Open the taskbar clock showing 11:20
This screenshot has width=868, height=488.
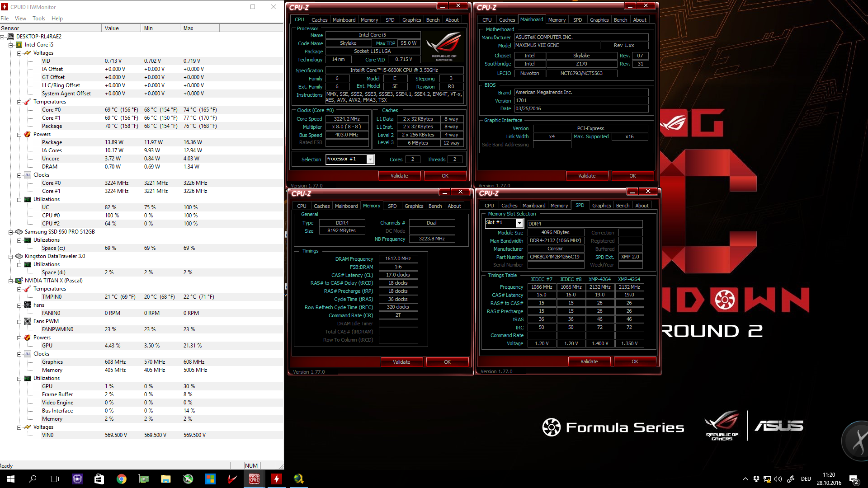tap(829, 479)
